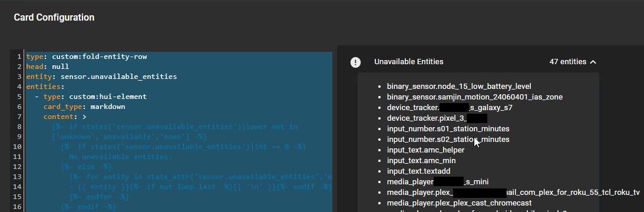Click the entity: sensor.unavailable_entities code line
The image size is (644, 212).
(x=101, y=77)
